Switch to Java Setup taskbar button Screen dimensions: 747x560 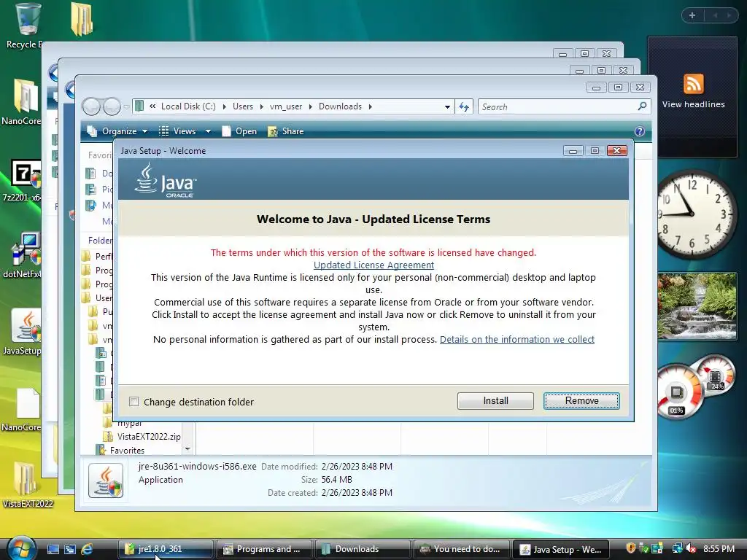[x=560, y=549]
